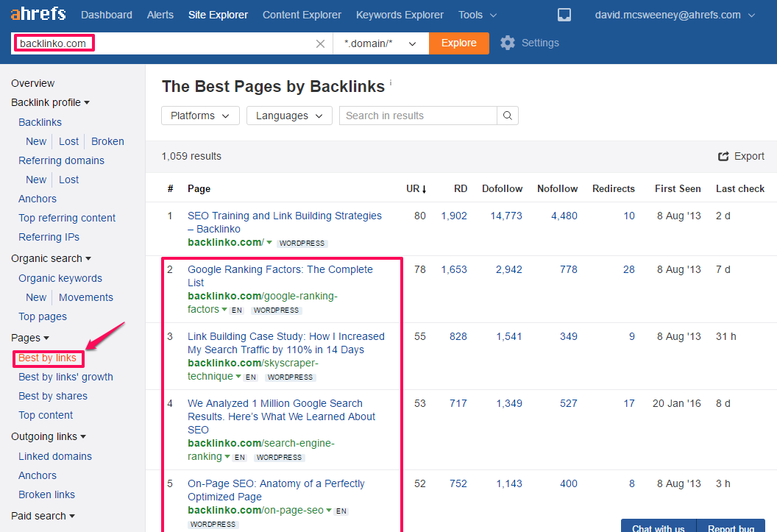Click Dofollow value 14,773

click(506, 216)
